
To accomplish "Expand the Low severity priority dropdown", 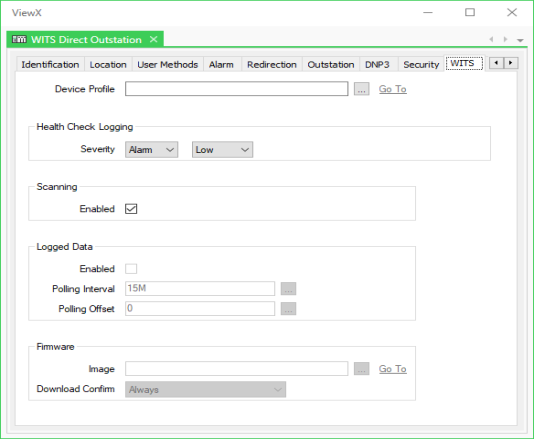I will (x=222, y=150).
